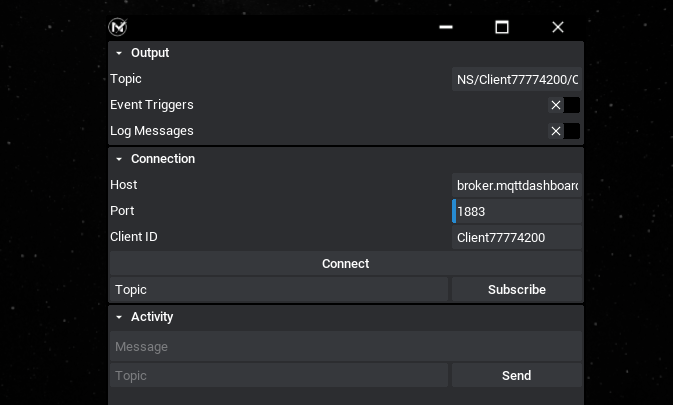Image resolution: width=673 pixels, height=405 pixels.
Task: Close the MQTT client window
Action: pyautogui.click(x=558, y=27)
